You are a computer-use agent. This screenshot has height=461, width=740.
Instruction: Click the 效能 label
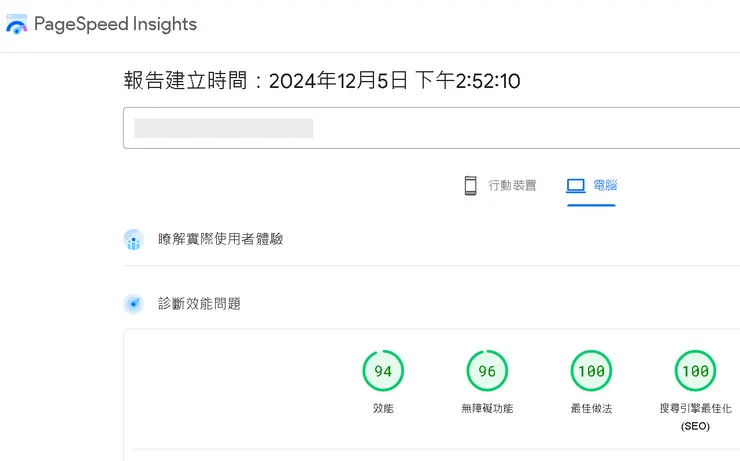coord(383,409)
